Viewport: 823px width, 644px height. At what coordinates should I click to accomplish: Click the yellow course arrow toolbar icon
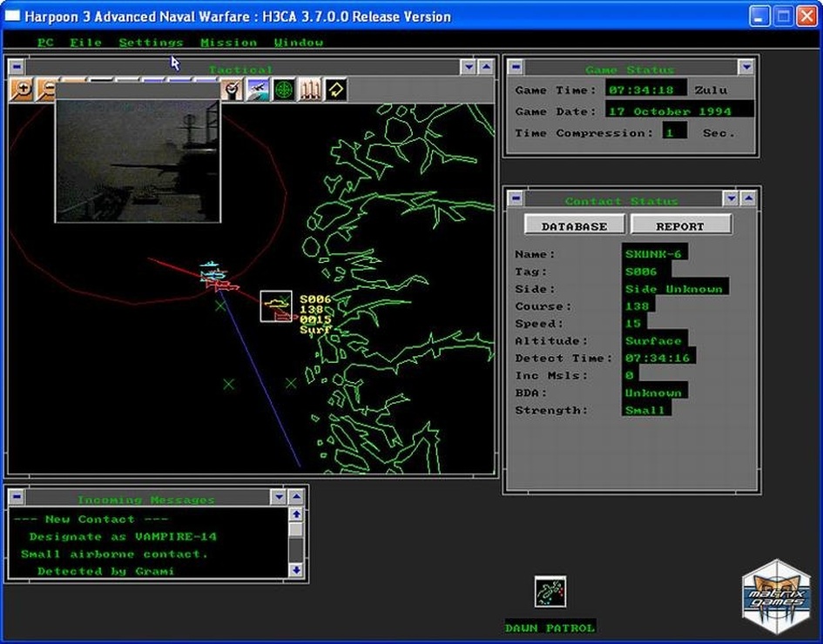tap(335, 89)
